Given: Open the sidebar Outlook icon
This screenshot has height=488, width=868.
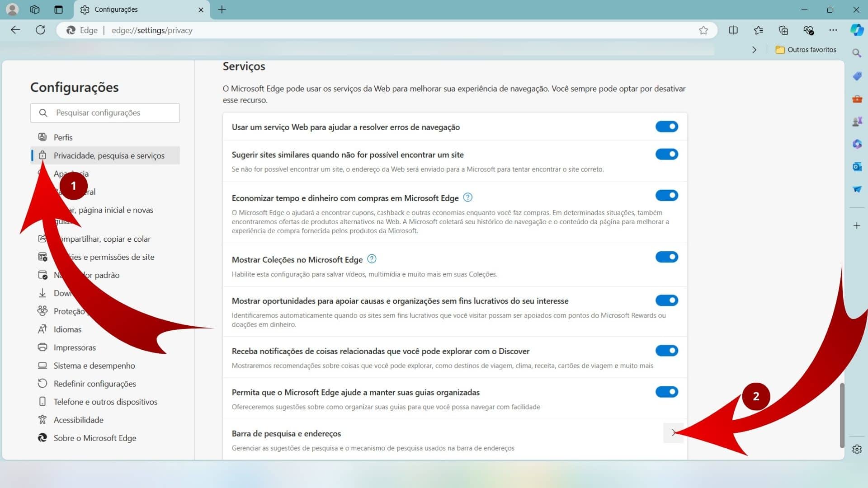Looking at the screenshot, I should coord(857,166).
